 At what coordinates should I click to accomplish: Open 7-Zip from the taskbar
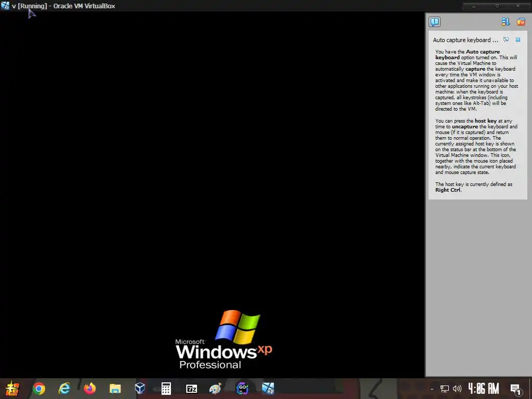(x=191, y=389)
